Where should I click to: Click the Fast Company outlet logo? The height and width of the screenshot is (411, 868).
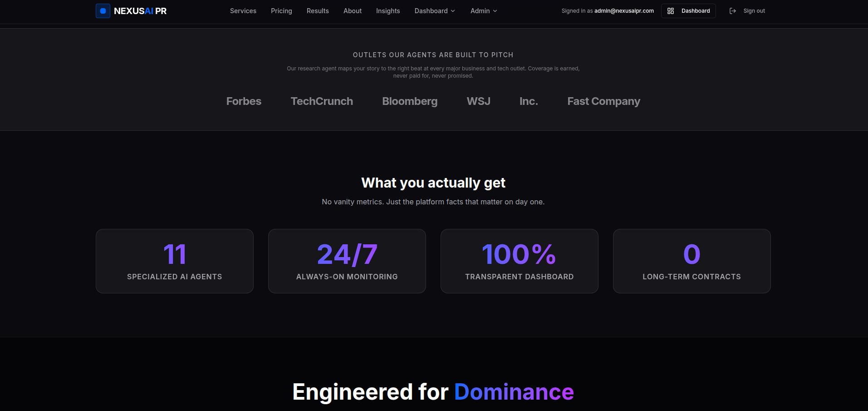603,101
